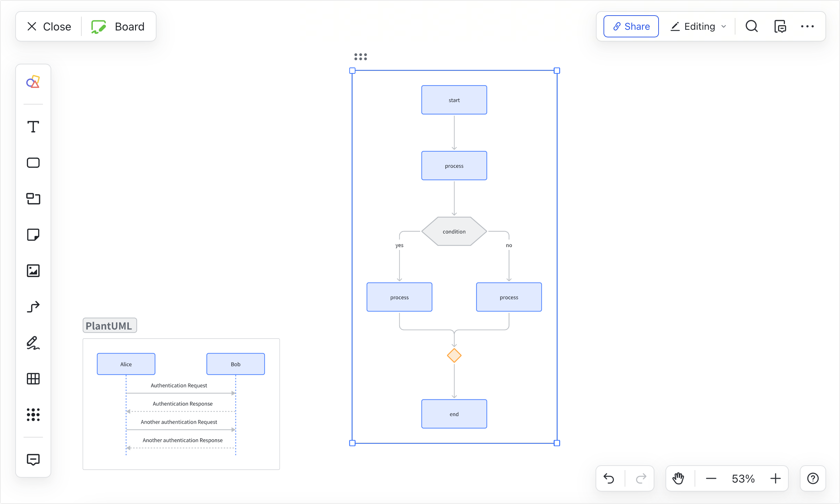Click the 'yes' branch label

400,245
